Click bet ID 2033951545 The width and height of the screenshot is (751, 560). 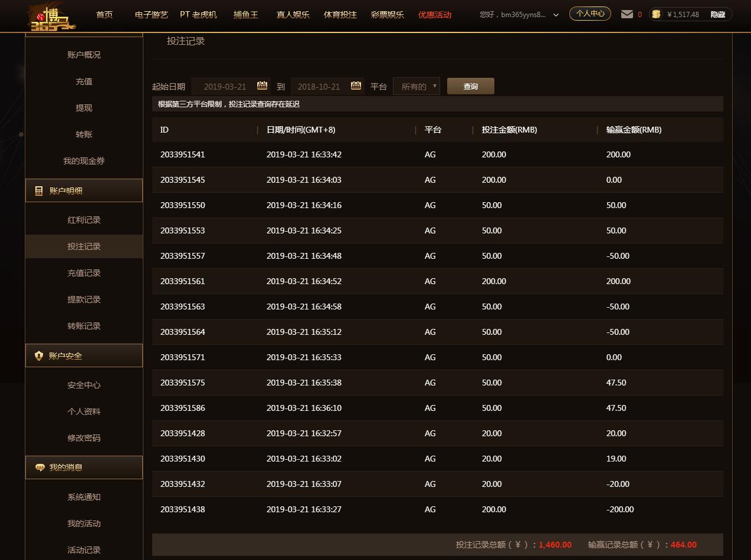[183, 180]
